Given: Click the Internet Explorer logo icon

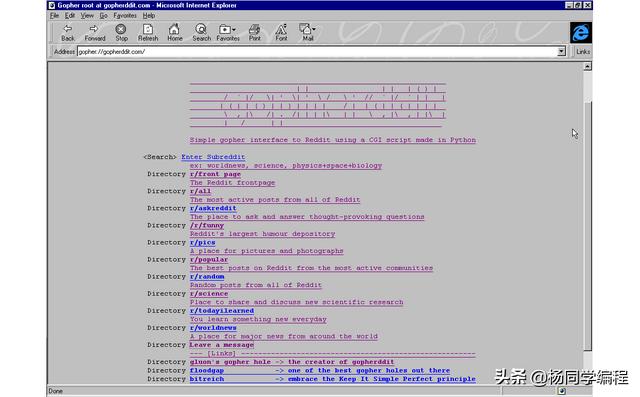Looking at the screenshot, I should (580, 33).
